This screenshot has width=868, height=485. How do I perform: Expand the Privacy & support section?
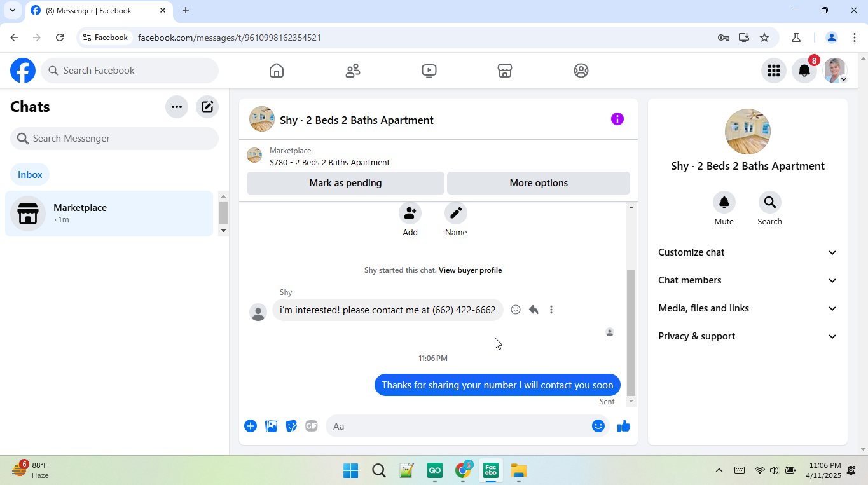(x=748, y=336)
